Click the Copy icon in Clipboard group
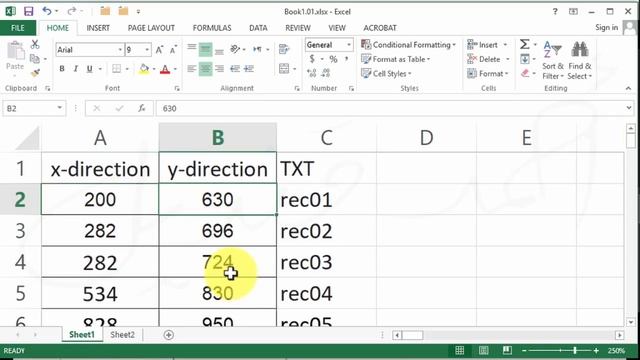The image size is (640, 360). pyautogui.click(x=35, y=59)
